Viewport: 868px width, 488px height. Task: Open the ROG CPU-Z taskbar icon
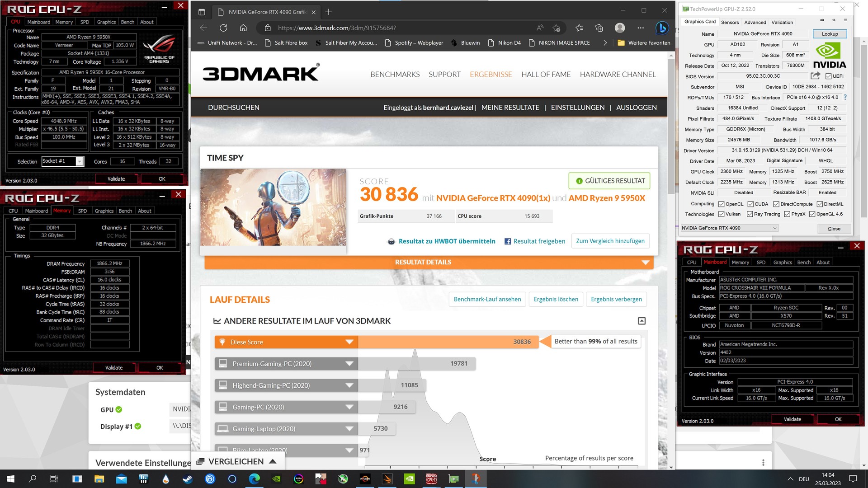432,479
